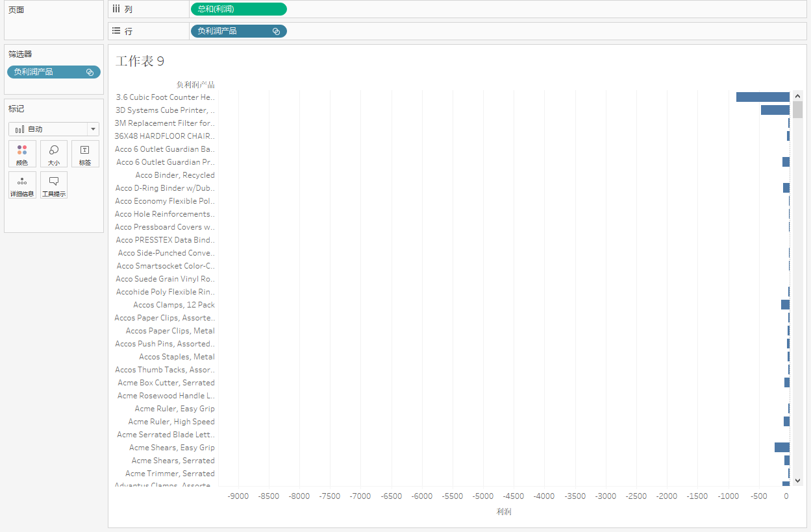
Task: Open the Size marks card
Action: (x=54, y=154)
